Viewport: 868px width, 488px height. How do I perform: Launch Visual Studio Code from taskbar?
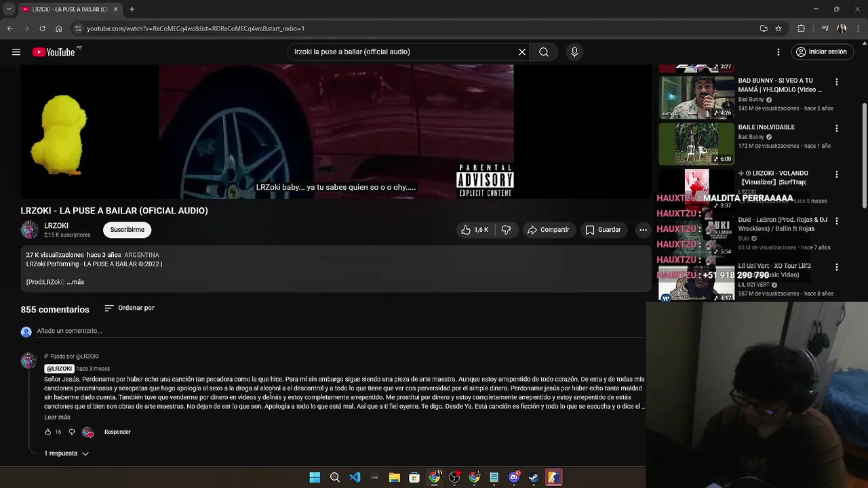[x=355, y=477]
